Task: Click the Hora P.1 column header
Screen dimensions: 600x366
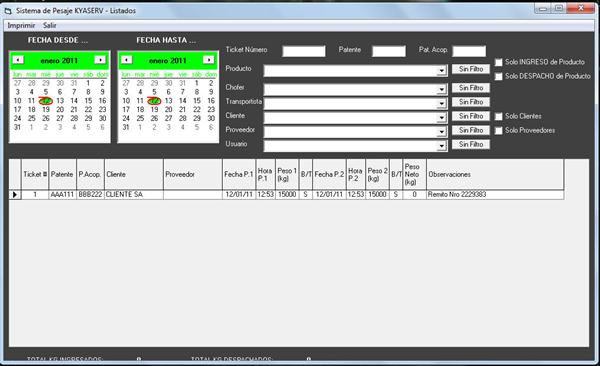Action: coord(265,174)
